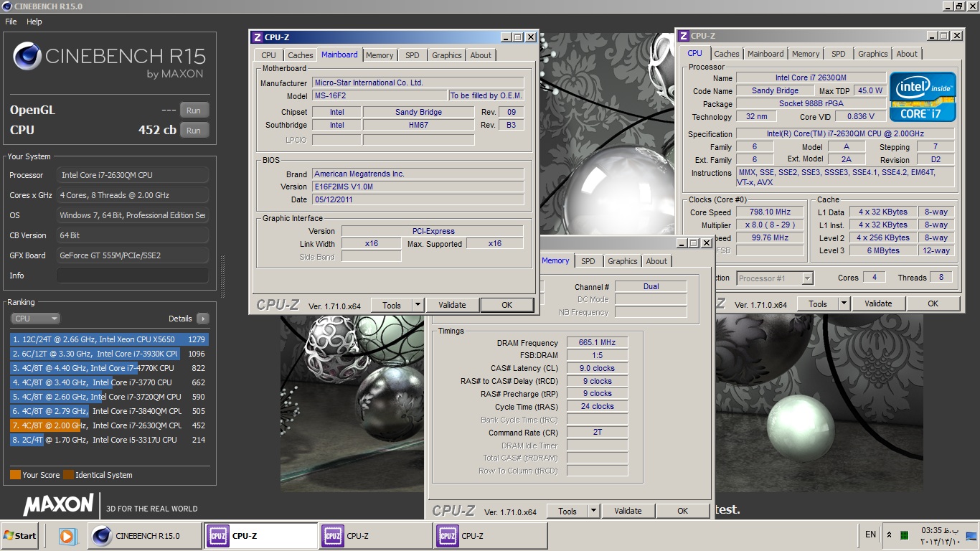Select the i7-3770 ranking entry
Viewport: 980px width, 551px height.
point(109,382)
